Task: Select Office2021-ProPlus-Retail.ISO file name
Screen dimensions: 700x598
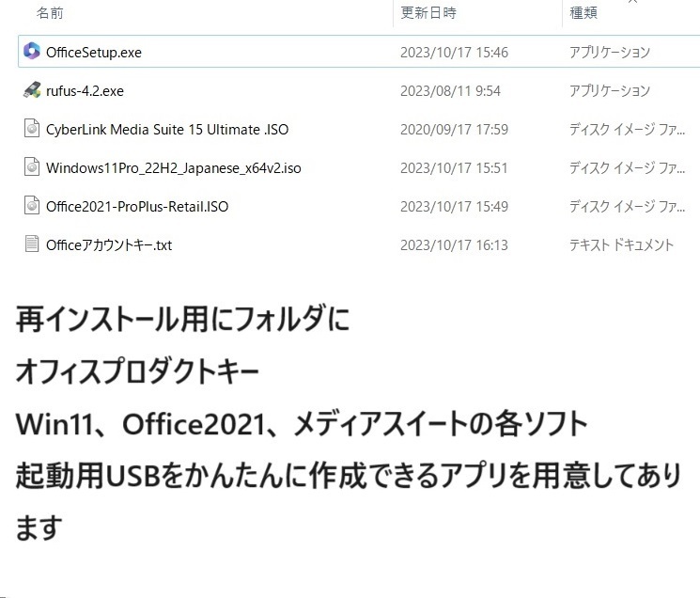Action: tap(137, 207)
